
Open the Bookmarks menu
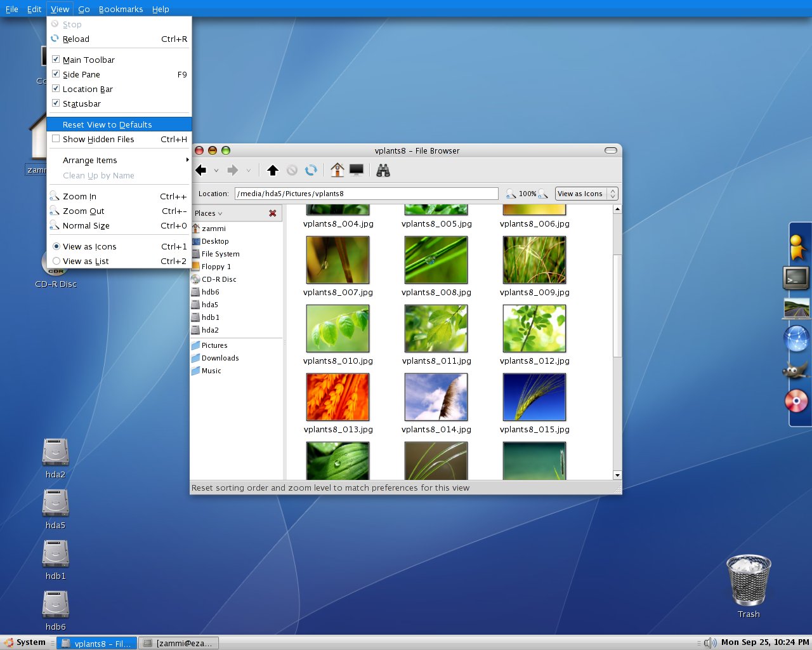pyautogui.click(x=121, y=9)
